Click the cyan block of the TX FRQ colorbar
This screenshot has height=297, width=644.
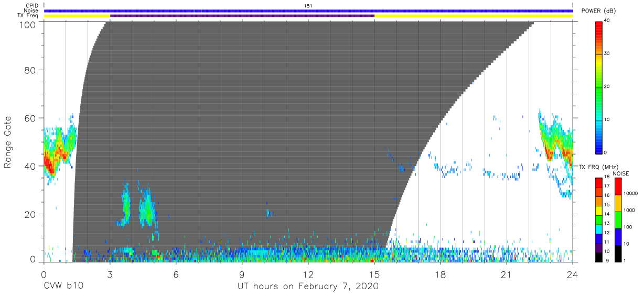[599, 229]
